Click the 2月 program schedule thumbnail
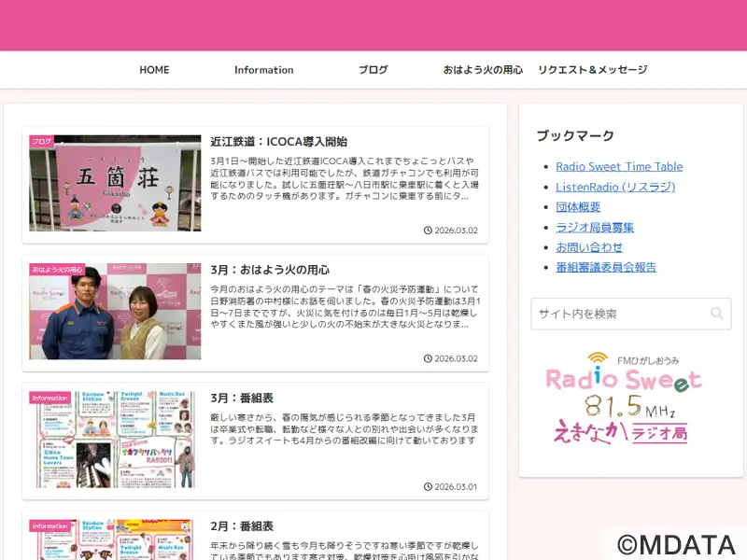Image resolution: width=747 pixels, height=560 pixels. [115, 540]
